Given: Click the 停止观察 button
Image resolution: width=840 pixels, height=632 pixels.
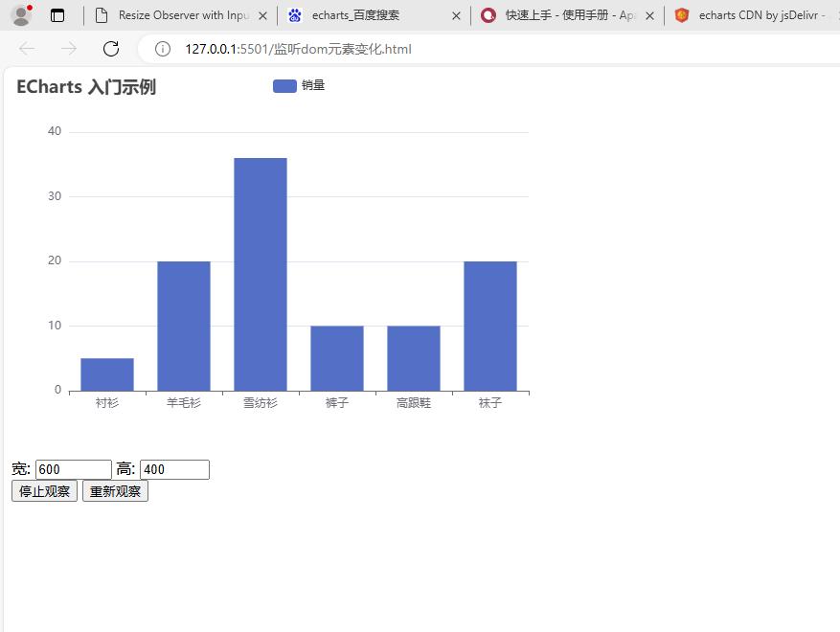Looking at the screenshot, I should tap(43, 490).
